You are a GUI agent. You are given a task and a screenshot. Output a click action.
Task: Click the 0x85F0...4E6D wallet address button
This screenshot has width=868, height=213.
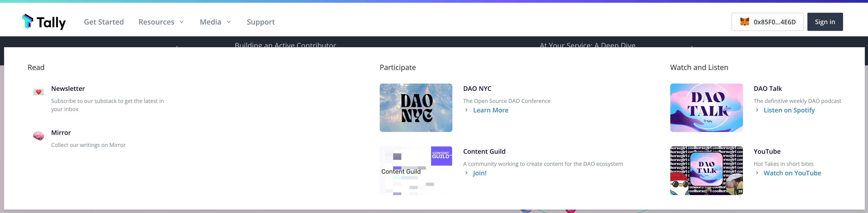(767, 22)
